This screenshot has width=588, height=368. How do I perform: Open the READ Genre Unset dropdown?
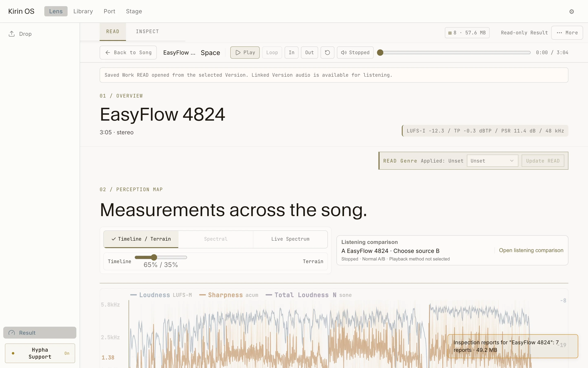pyautogui.click(x=492, y=161)
